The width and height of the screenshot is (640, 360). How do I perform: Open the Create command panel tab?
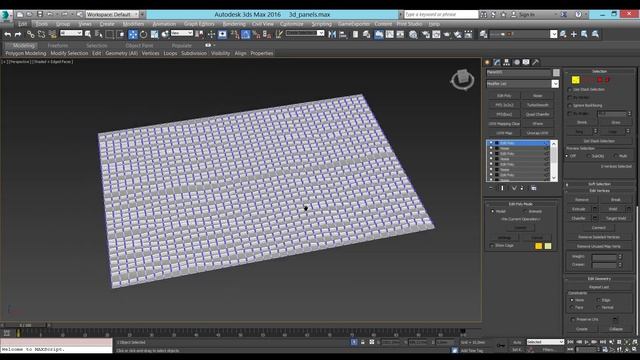click(x=487, y=62)
